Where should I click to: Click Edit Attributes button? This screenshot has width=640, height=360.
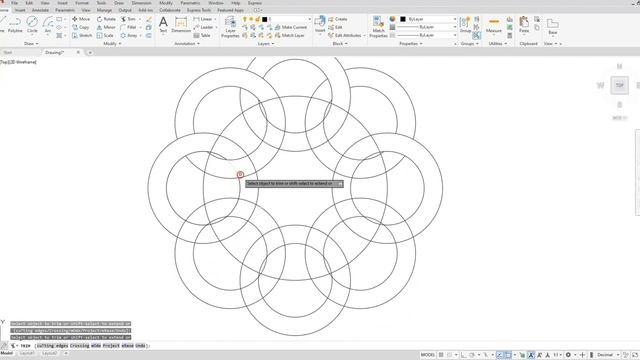(x=345, y=36)
